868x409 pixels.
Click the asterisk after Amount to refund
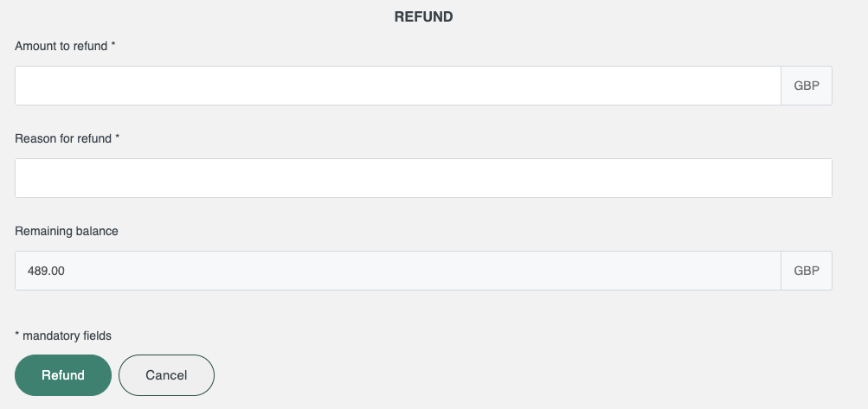coord(113,45)
